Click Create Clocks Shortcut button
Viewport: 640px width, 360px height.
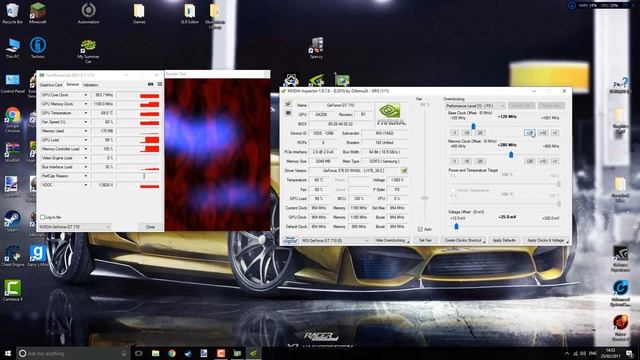point(463,240)
